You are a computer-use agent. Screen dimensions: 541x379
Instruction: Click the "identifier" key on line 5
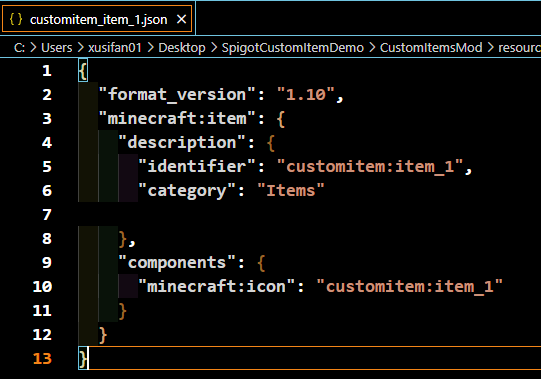(x=197, y=166)
